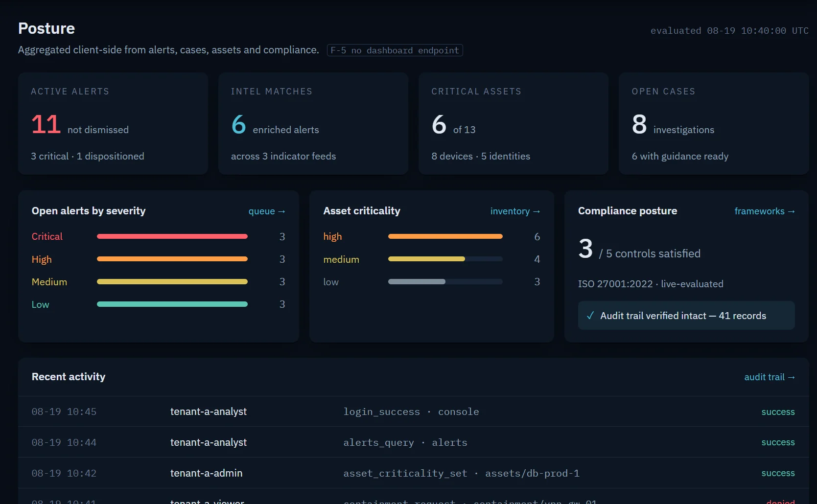Select the Critical Assets card
Image resolution: width=817 pixels, height=504 pixels.
[x=514, y=123]
